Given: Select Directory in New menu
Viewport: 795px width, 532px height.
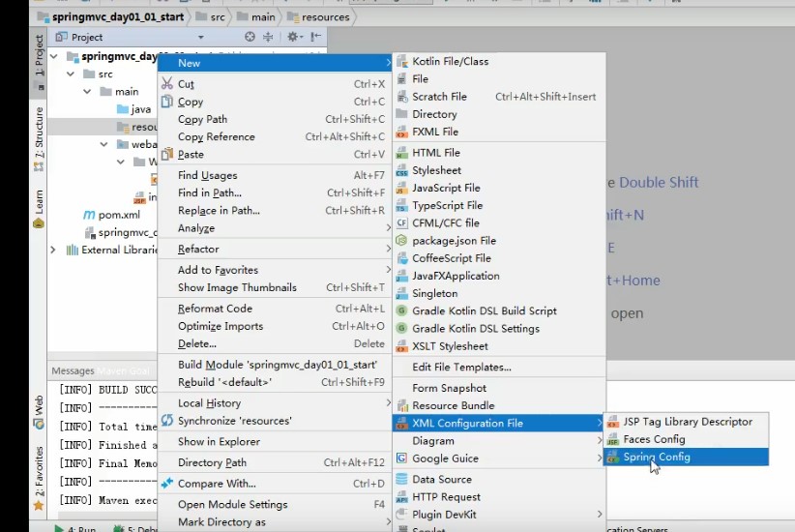Looking at the screenshot, I should click(499, 114).
